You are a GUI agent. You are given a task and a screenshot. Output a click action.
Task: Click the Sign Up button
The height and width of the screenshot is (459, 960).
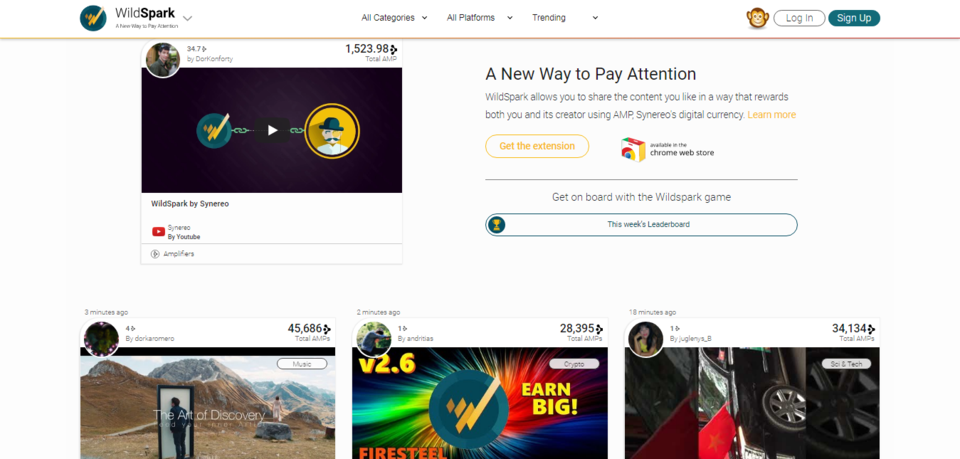coord(854,18)
